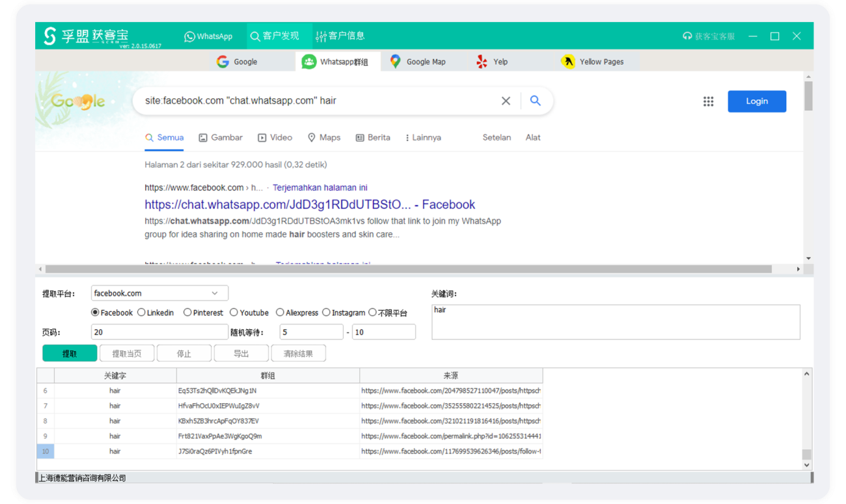Viewport: 846px width, 504px height.
Task: Click the blue Login button
Action: 757,101
